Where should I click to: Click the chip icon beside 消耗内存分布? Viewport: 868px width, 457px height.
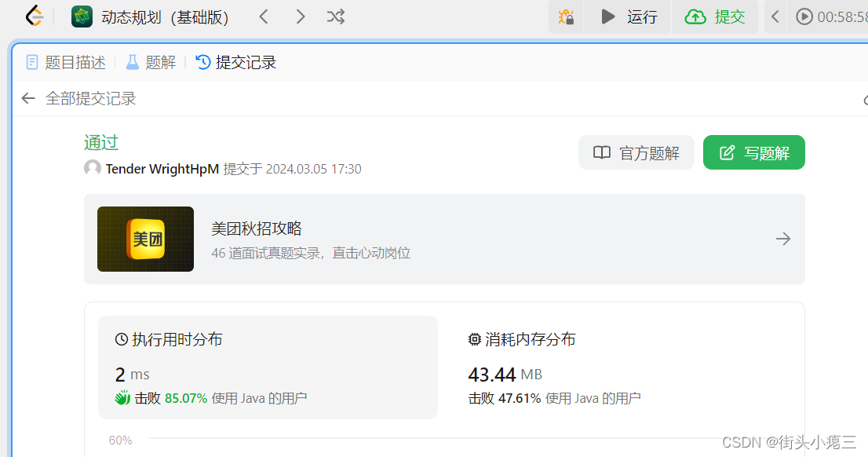point(474,339)
